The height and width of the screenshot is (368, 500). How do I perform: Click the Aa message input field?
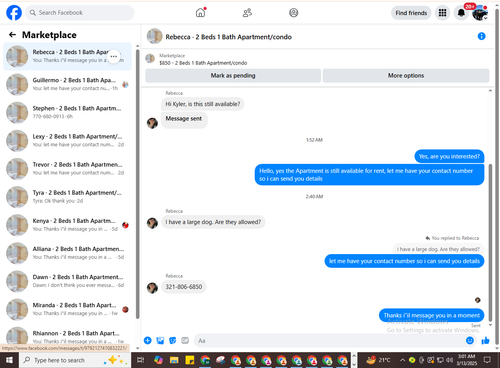329,340
